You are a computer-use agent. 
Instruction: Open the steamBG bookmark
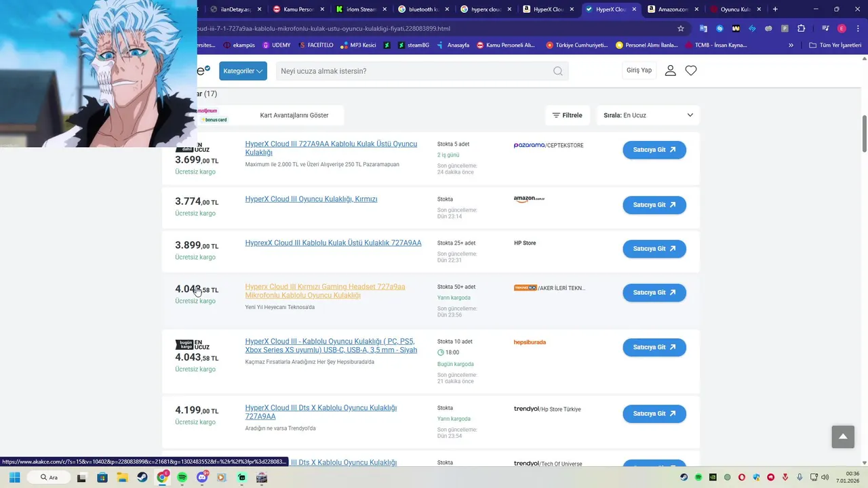coord(413,45)
